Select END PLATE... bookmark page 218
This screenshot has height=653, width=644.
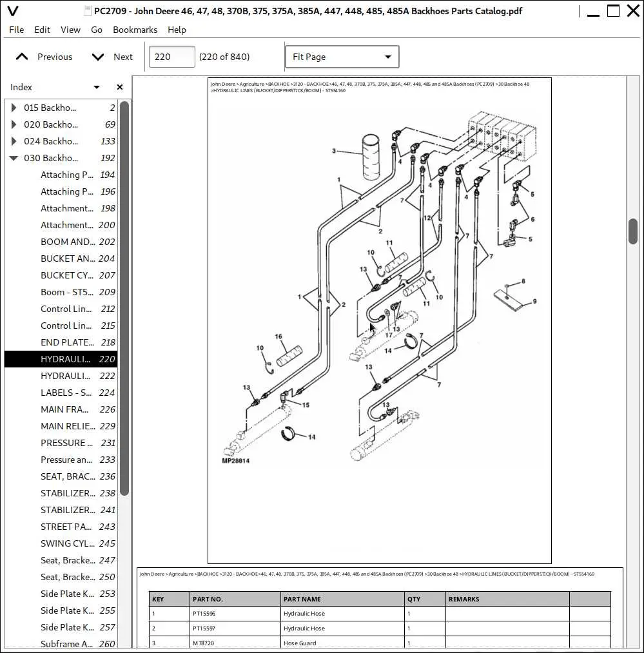tap(61, 342)
